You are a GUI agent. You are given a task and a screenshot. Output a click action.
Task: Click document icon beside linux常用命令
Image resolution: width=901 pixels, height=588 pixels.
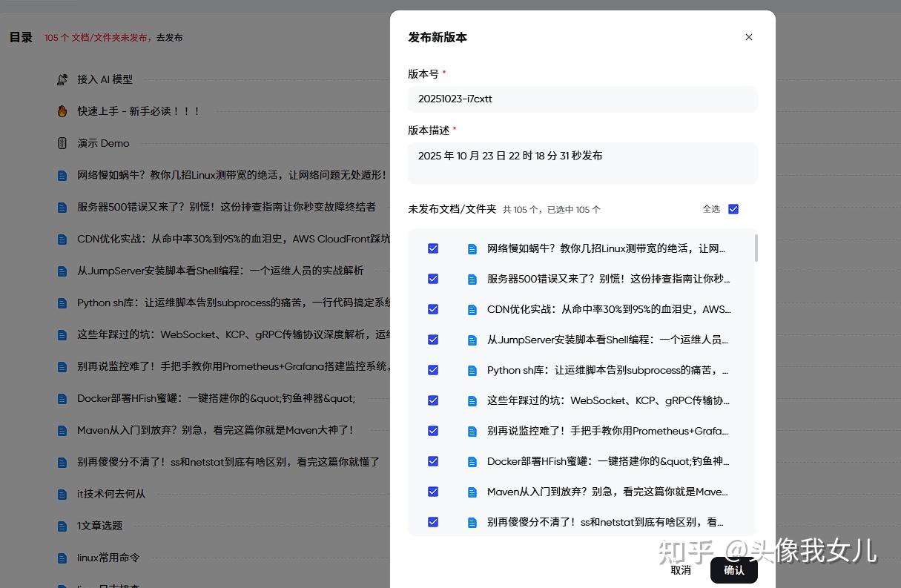point(62,558)
